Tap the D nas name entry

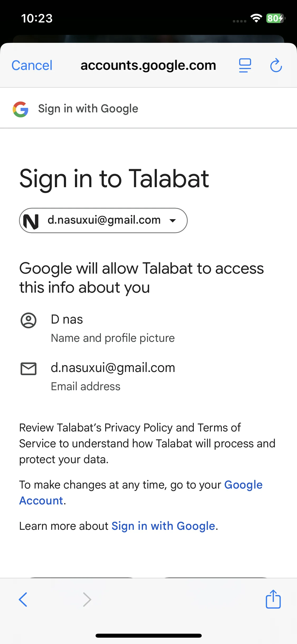pos(67,319)
